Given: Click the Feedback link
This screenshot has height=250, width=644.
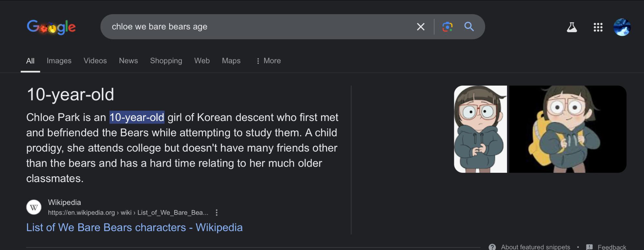Looking at the screenshot, I should pos(611,247).
